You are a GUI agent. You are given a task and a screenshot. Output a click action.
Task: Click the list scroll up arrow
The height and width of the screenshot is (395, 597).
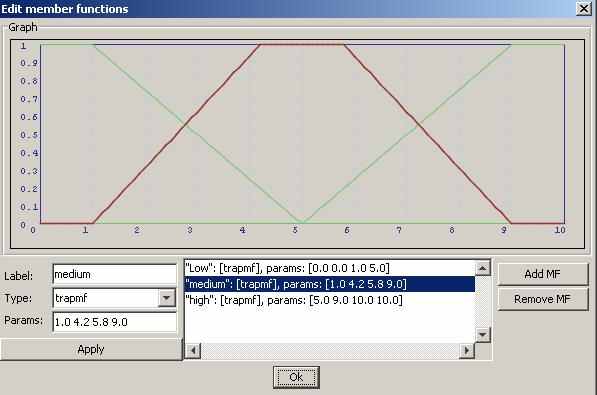[x=482, y=269]
